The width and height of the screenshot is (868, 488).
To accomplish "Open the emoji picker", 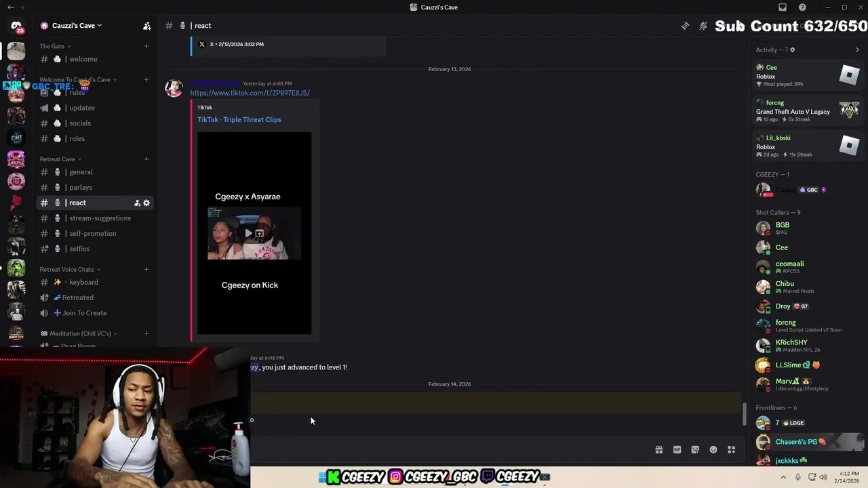I will [713, 449].
